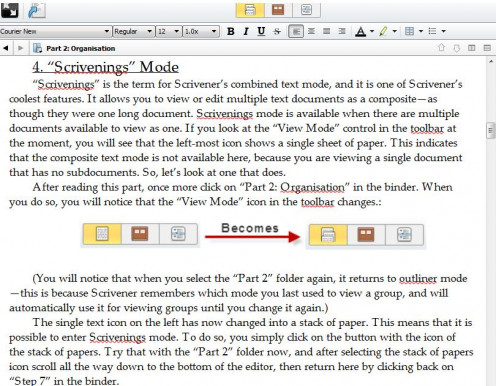Align text right

click(x=342, y=31)
